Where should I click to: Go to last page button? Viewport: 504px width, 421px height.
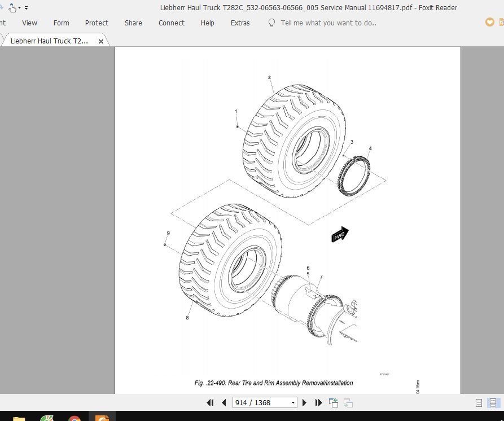pyautogui.click(x=318, y=403)
